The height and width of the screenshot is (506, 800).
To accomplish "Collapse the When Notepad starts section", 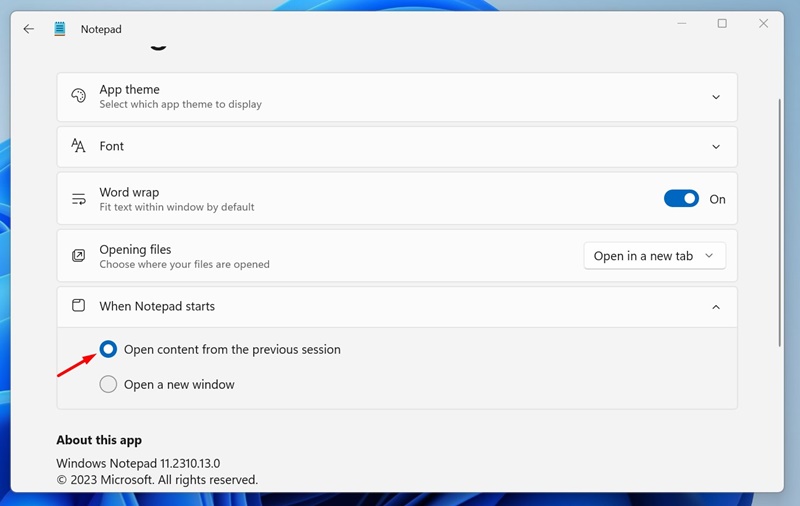I will point(716,307).
